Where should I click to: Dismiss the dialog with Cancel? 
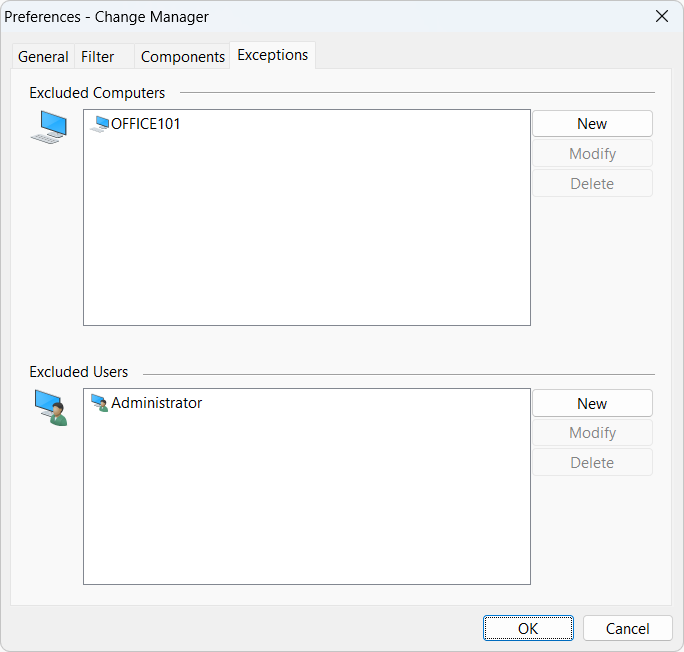click(x=628, y=628)
